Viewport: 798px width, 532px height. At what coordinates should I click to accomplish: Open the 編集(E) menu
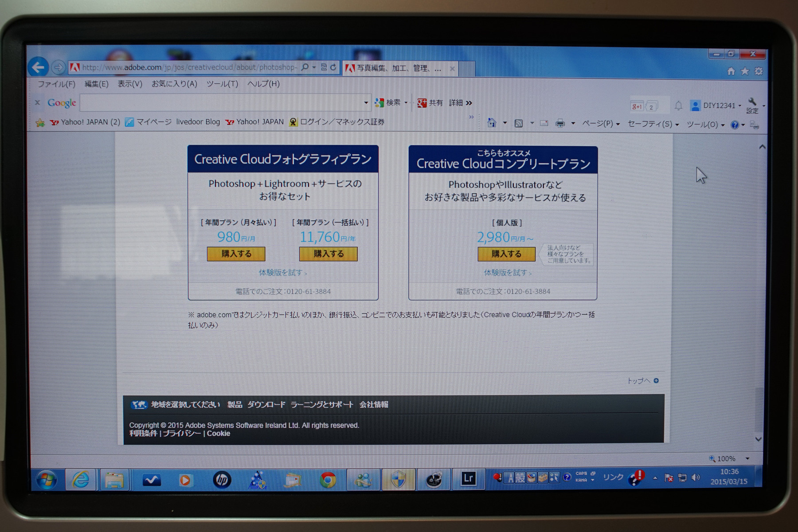pyautogui.click(x=97, y=84)
